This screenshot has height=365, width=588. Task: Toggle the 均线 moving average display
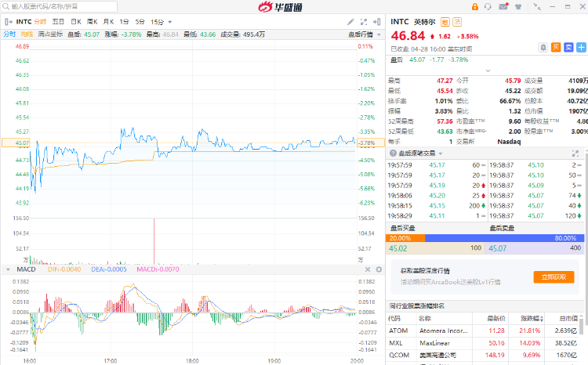pos(27,34)
